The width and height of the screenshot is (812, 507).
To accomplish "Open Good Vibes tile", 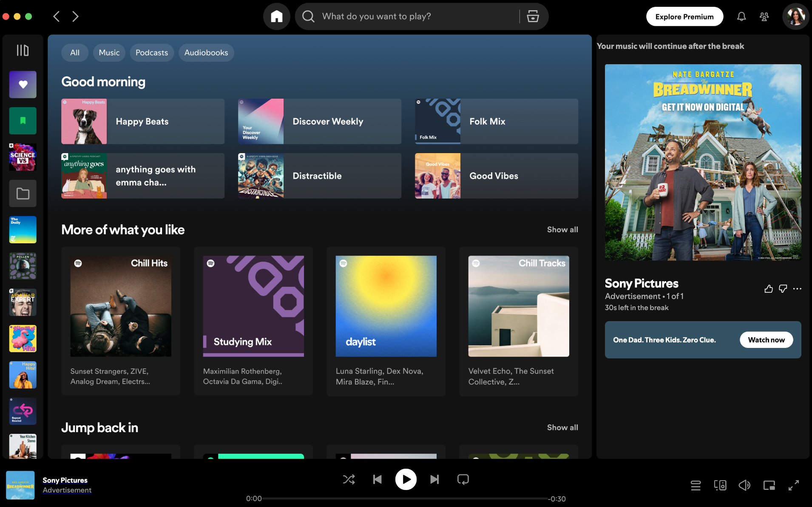I will click(497, 176).
